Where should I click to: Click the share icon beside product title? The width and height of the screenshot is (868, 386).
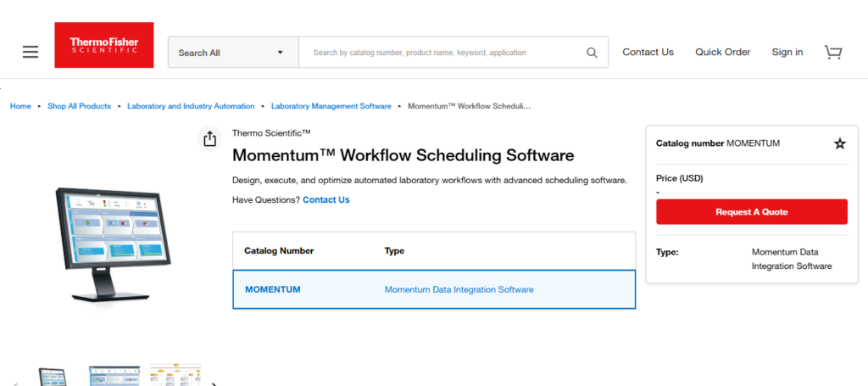point(209,138)
